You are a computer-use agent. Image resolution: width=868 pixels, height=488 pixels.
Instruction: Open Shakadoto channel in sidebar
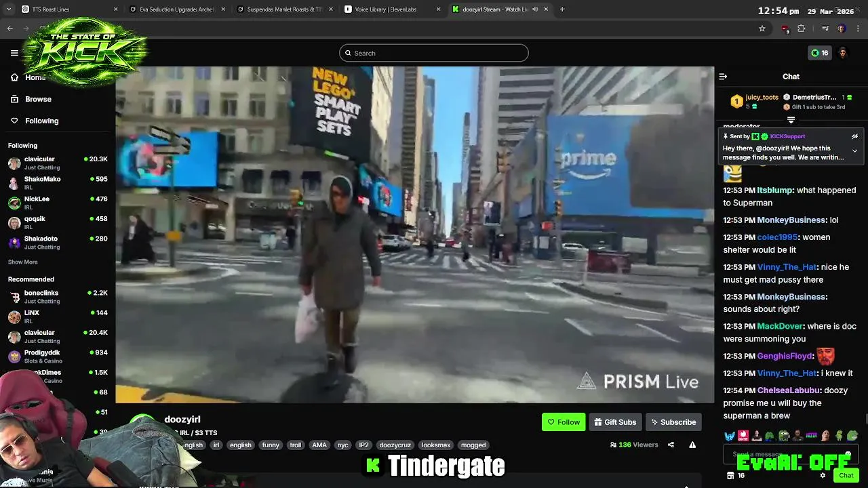click(x=58, y=243)
